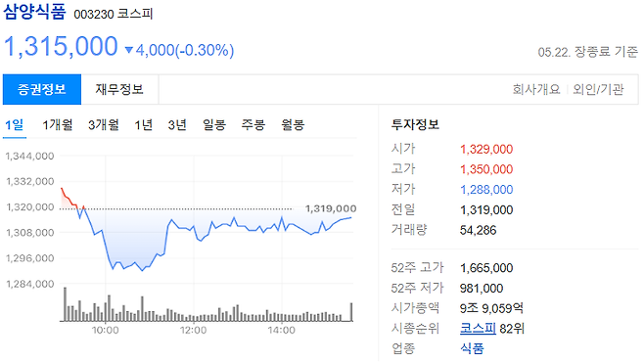Click the current price 1,315,000
644x363 pixels.
click(61, 46)
